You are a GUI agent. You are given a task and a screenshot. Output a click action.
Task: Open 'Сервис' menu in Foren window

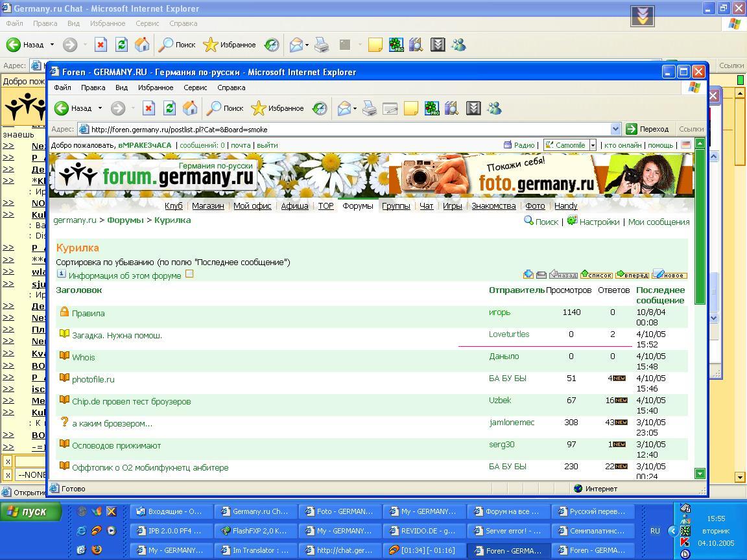[195, 87]
